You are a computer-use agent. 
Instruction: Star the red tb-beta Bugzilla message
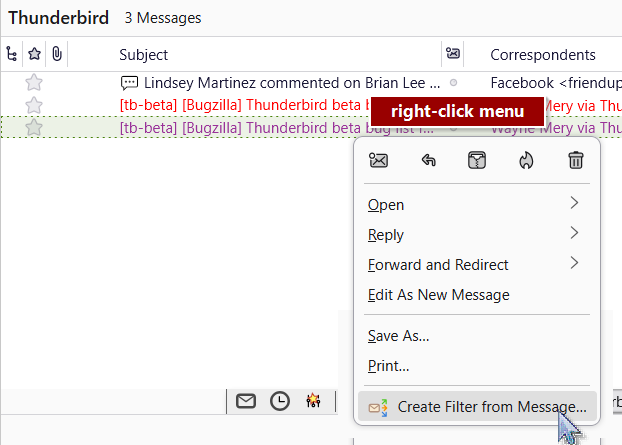(x=34, y=105)
